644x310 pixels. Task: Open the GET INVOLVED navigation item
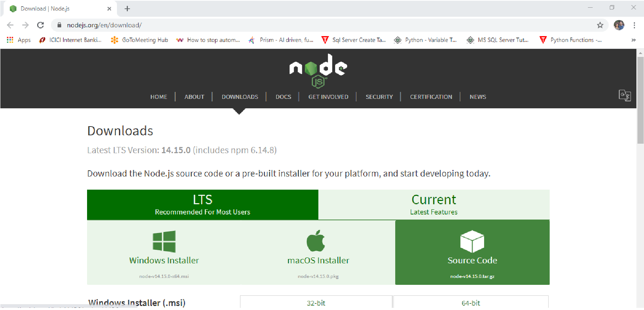[x=328, y=97]
